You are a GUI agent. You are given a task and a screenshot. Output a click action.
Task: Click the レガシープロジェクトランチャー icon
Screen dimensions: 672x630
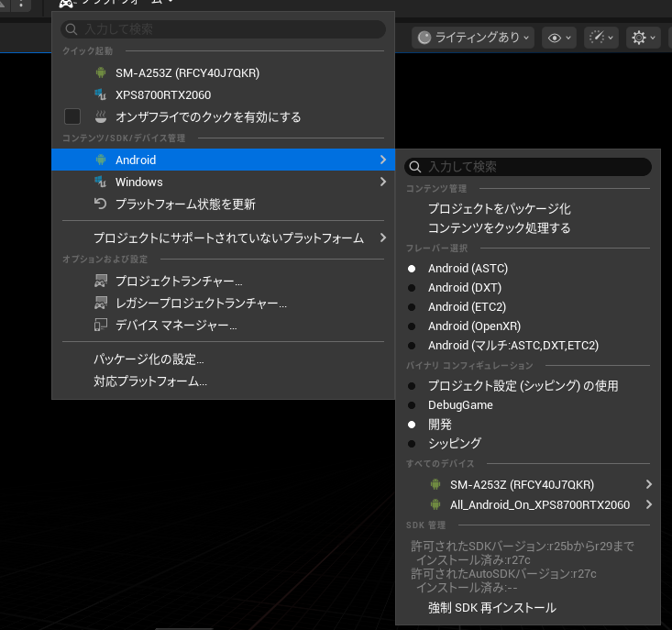coord(101,303)
